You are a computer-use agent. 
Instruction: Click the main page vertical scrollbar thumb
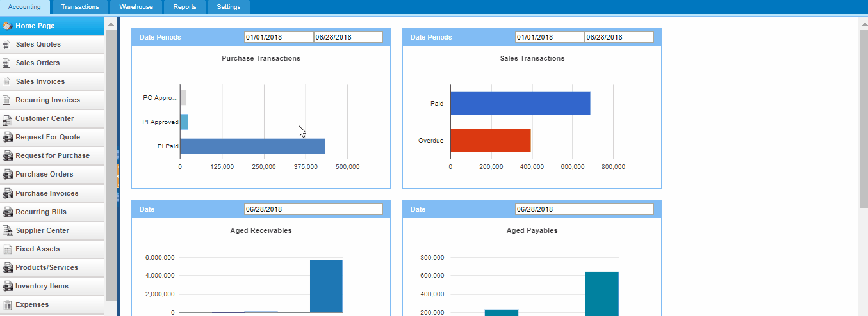(x=863, y=118)
